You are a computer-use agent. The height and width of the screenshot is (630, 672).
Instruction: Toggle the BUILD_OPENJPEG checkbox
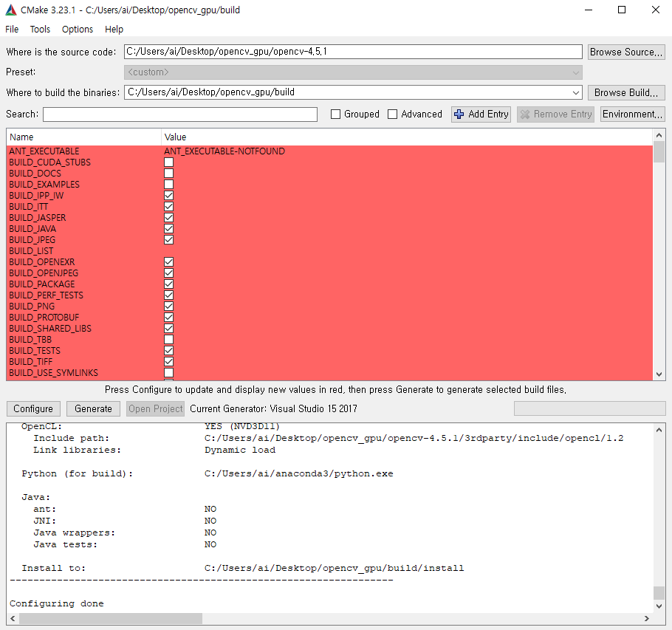click(x=169, y=273)
